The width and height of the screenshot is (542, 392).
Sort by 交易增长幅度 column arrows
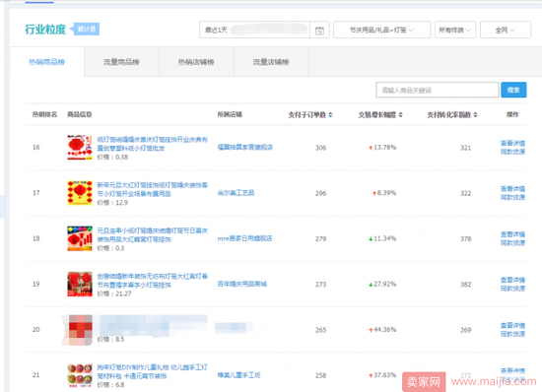[400, 114]
